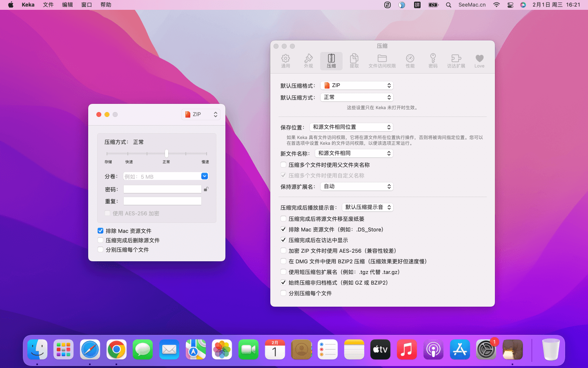Open the 默认压缩格式 ZIP dropdown
This screenshot has width=588, height=368.
point(356,85)
